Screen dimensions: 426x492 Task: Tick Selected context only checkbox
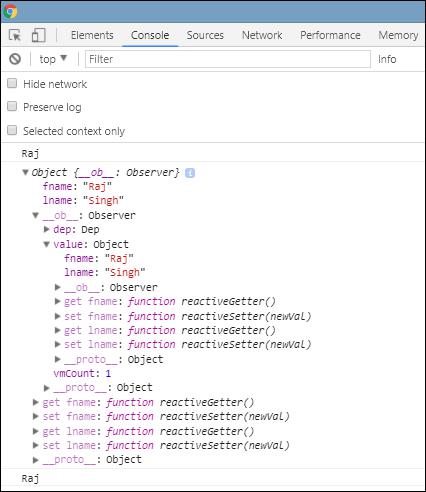12,130
